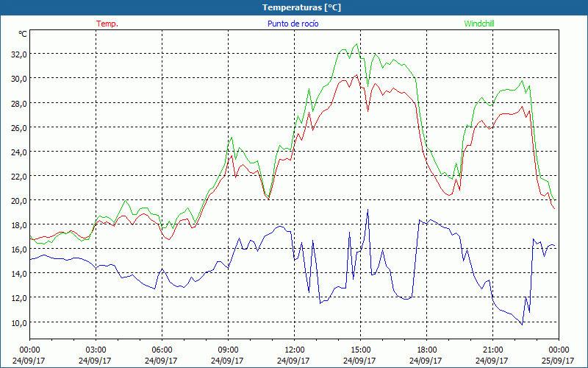Click the 21:00 time axis label
This screenshot has height=368, width=588.
click(x=492, y=350)
